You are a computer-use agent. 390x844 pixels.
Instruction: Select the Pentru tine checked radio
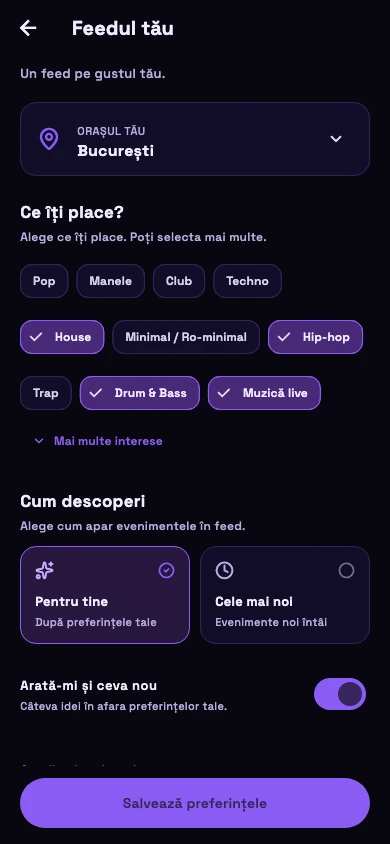coord(167,571)
